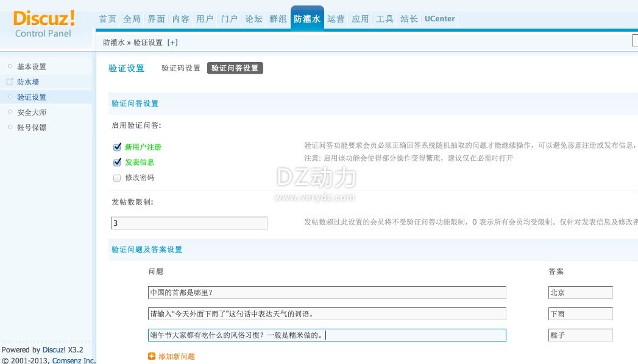Select 基本设置 in the sidebar
The width and height of the screenshot is (638, 364).
click(x=32, y=67)
